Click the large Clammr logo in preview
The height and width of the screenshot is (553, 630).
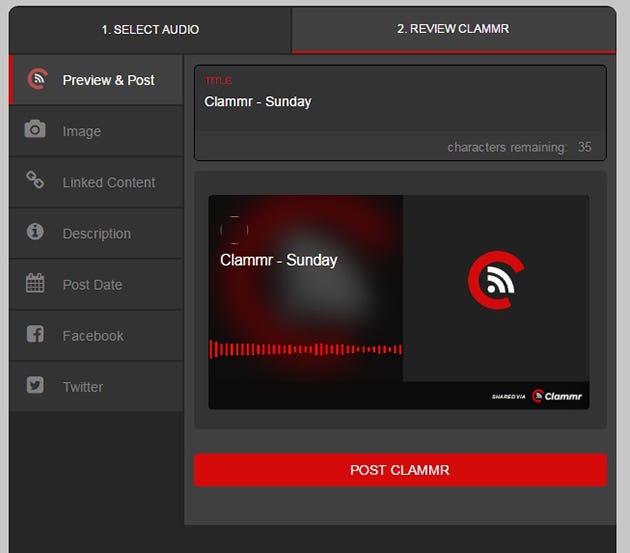496,280
